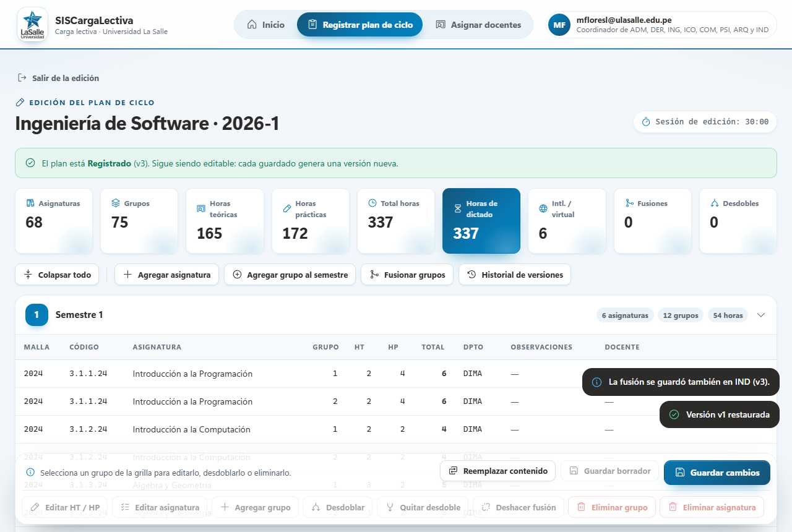Click Salir de la edición link
The image size is (792, 532).
(58, 78)
